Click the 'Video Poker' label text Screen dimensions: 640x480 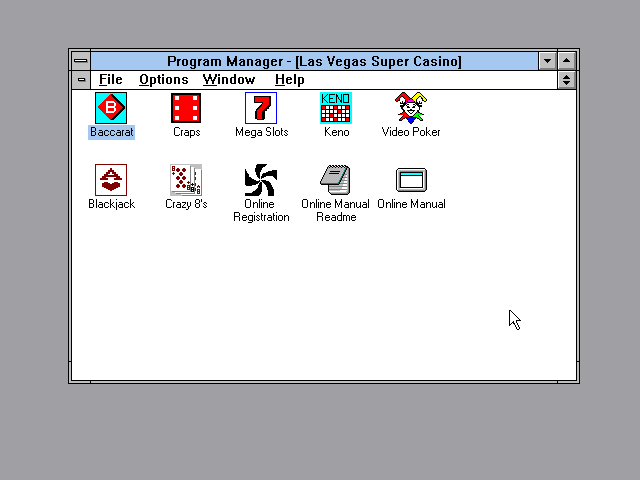click(x=411, y=132)
